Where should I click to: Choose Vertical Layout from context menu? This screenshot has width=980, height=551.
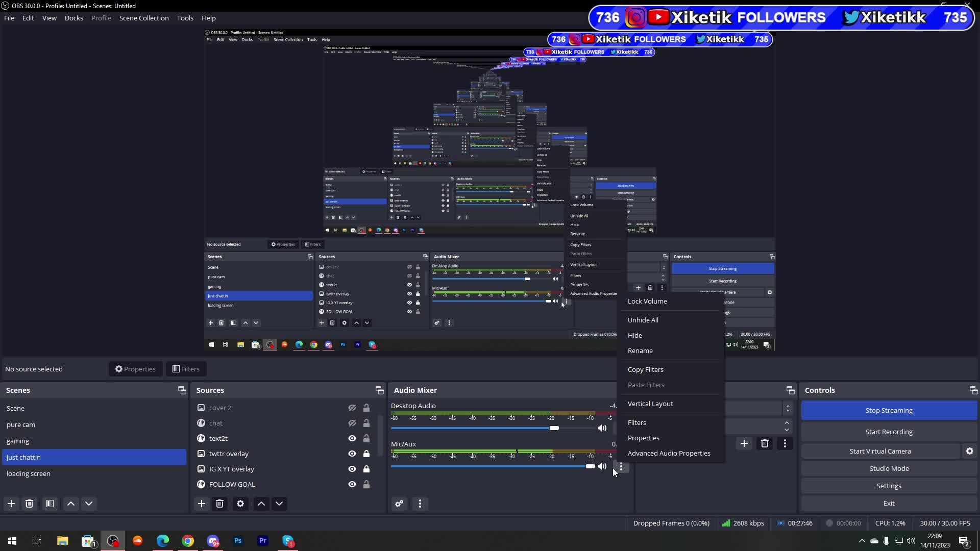(650, 404)
